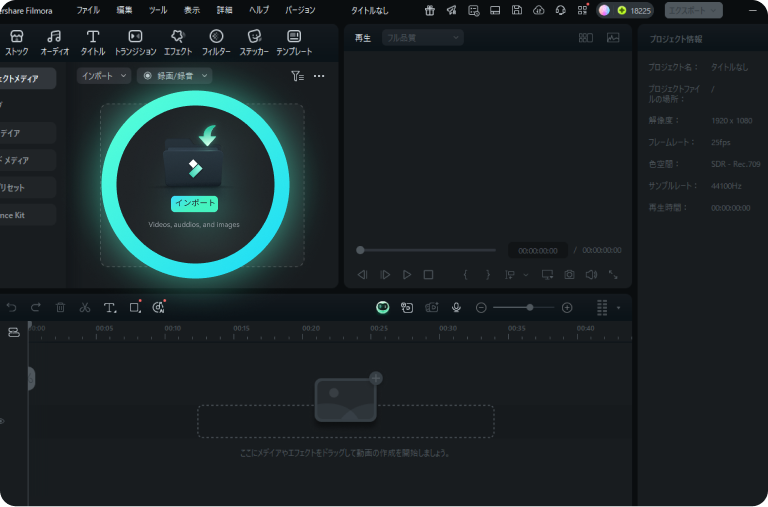Click the add marker icon

(510, 275)
